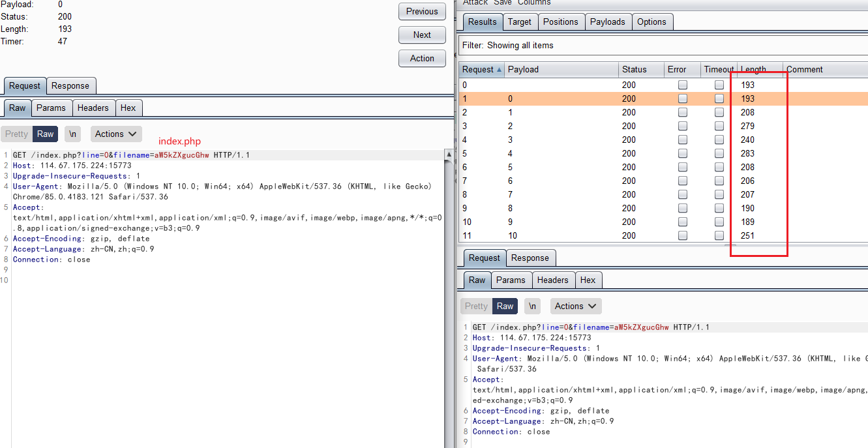This screenshot has width=868, height=448.
Task: Tick Error checkbox for request 0 row
Action: click(683, 85)
